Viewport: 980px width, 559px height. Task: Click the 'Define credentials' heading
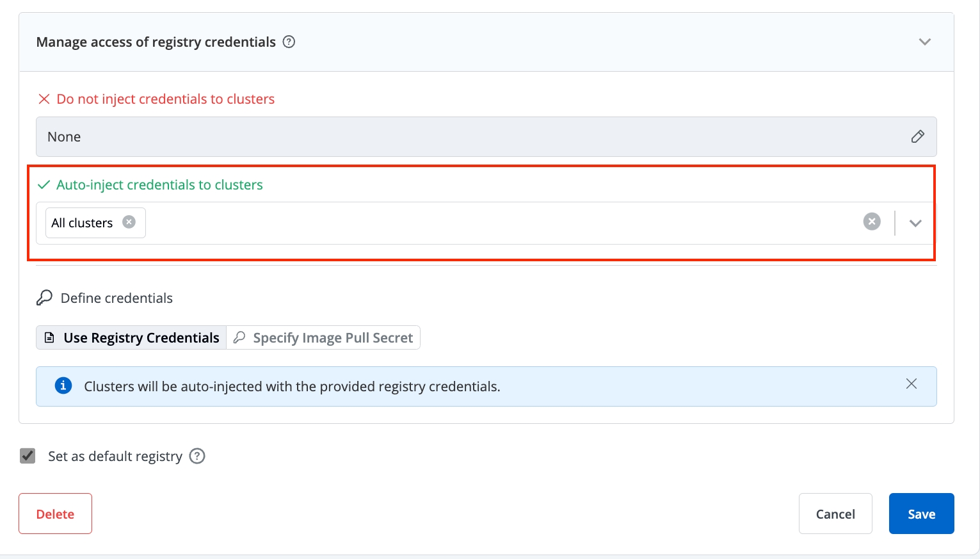(x=116, y=298)
